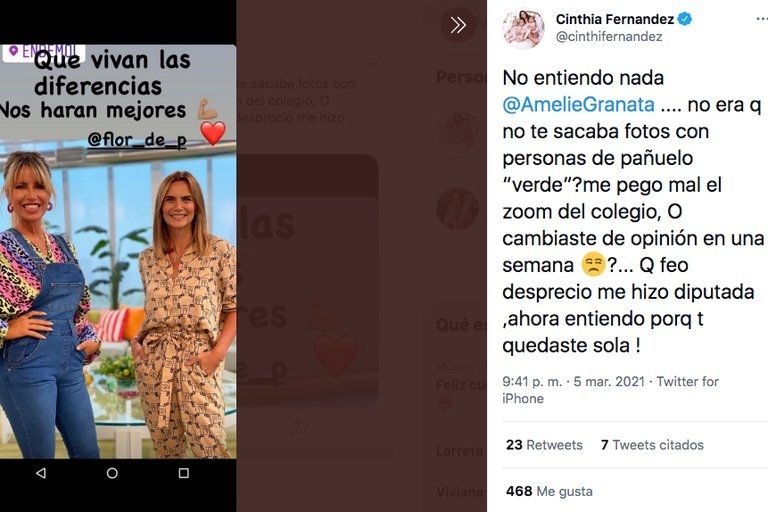Open the tweet's three-dot more menu
The width and height of the screenshot is (768, 512).
coord(762,19)
